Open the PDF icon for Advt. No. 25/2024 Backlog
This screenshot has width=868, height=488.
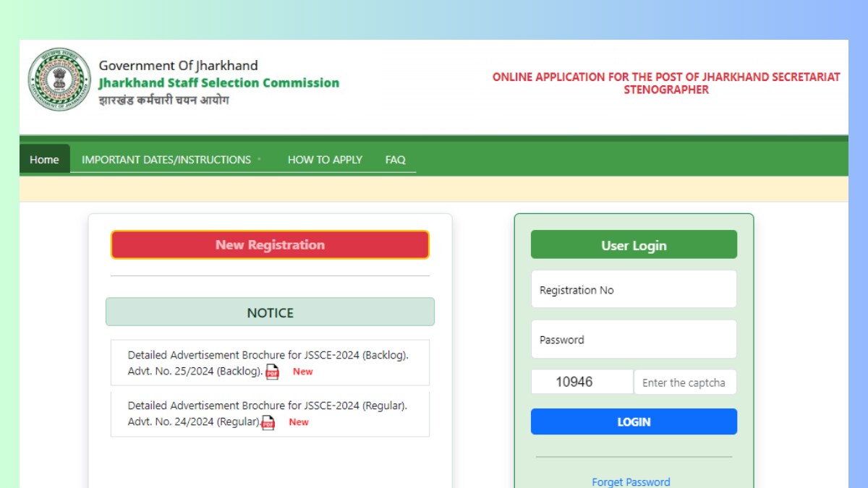click(272, 372)
